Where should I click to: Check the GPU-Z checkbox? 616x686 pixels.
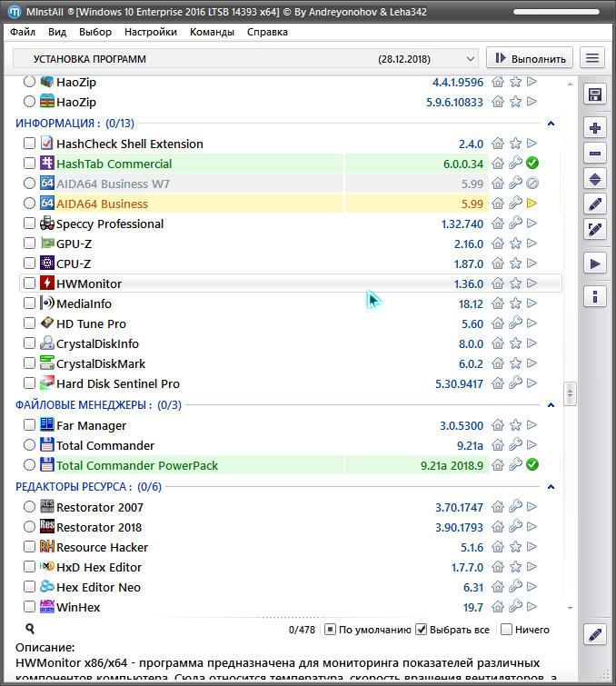pyautogui.click(x=30, y=244)
